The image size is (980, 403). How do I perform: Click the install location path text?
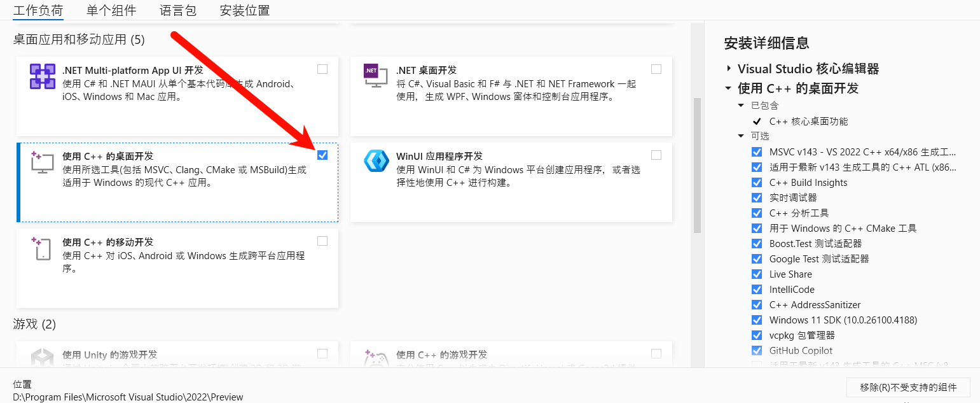point(128,397)
